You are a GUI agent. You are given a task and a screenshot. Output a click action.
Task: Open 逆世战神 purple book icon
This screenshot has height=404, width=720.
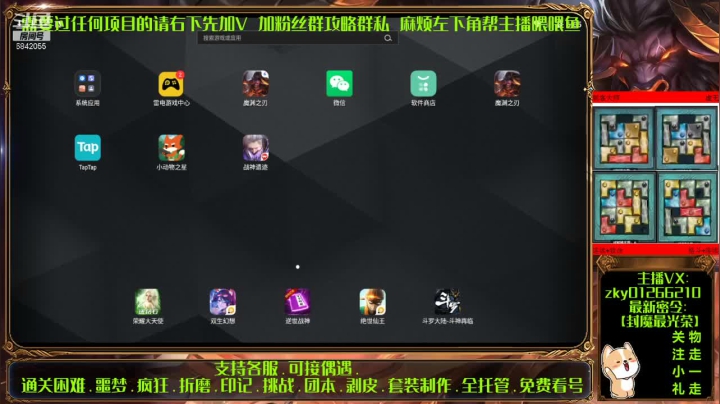[x=298, y=302]
